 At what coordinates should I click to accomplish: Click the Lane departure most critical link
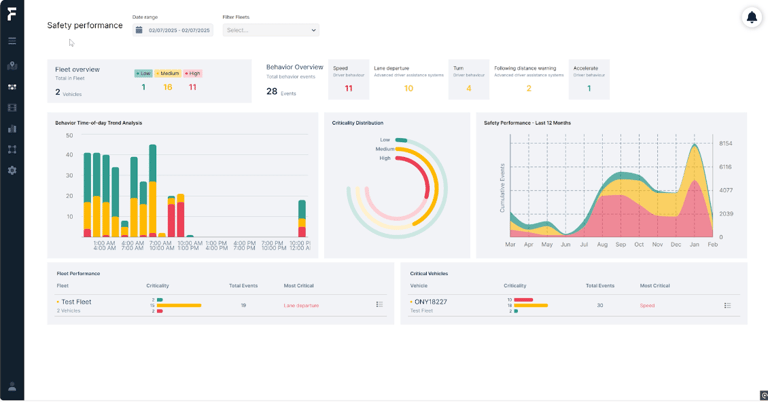(301, 306)
